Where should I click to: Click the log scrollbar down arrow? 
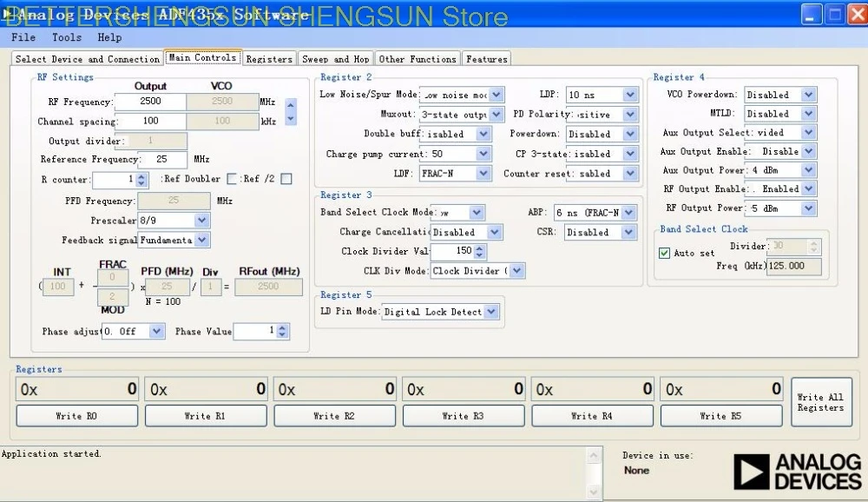594,492
